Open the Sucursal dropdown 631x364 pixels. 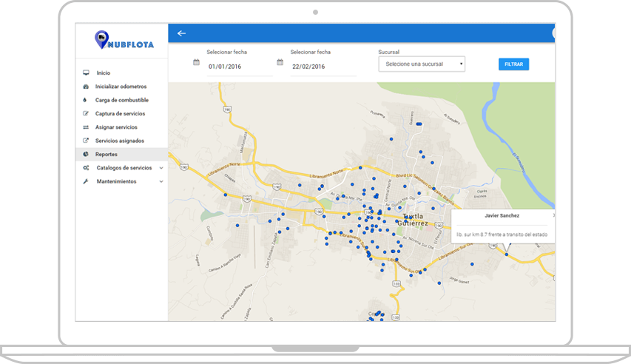[x=422, y=64]
